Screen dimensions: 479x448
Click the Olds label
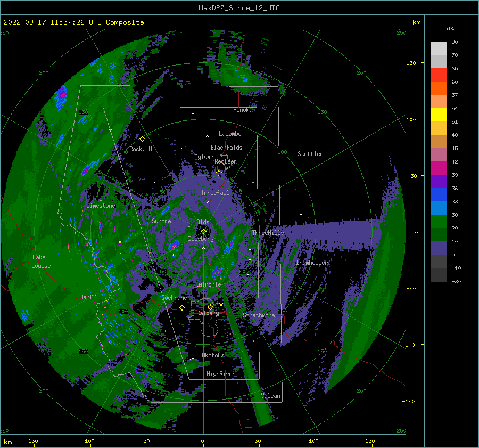click(203, 222)
